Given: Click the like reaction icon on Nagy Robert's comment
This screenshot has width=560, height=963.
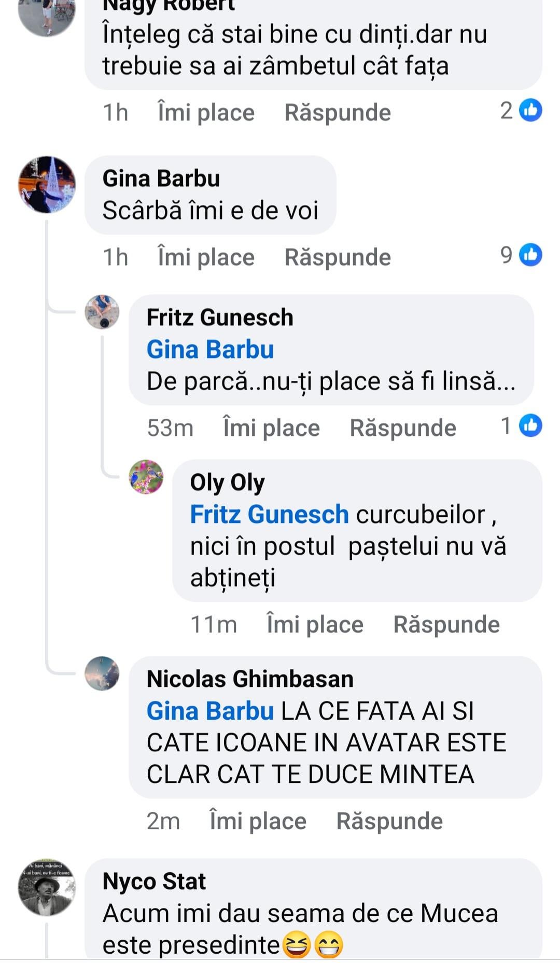Looking at the screenshot, I should pos(530,111).
